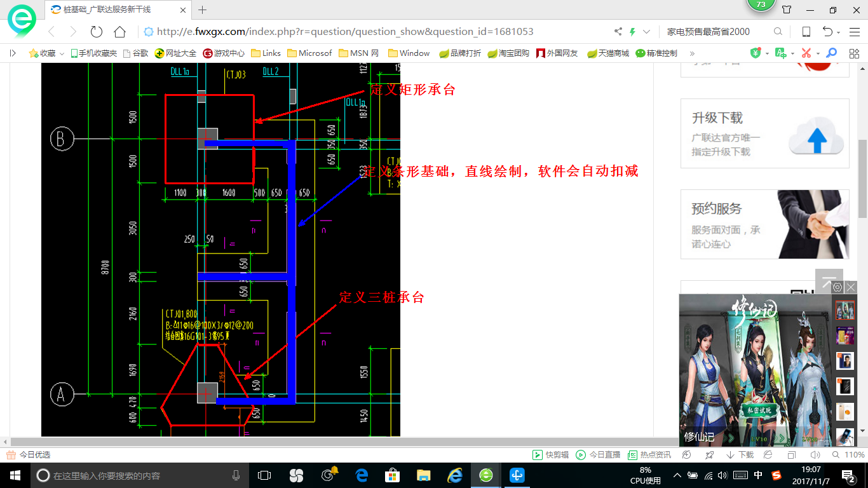868x488 pixels.
Task: Expand the shield extension dropdown arrow
Action: pyautogui.click(x=767, y=54)
